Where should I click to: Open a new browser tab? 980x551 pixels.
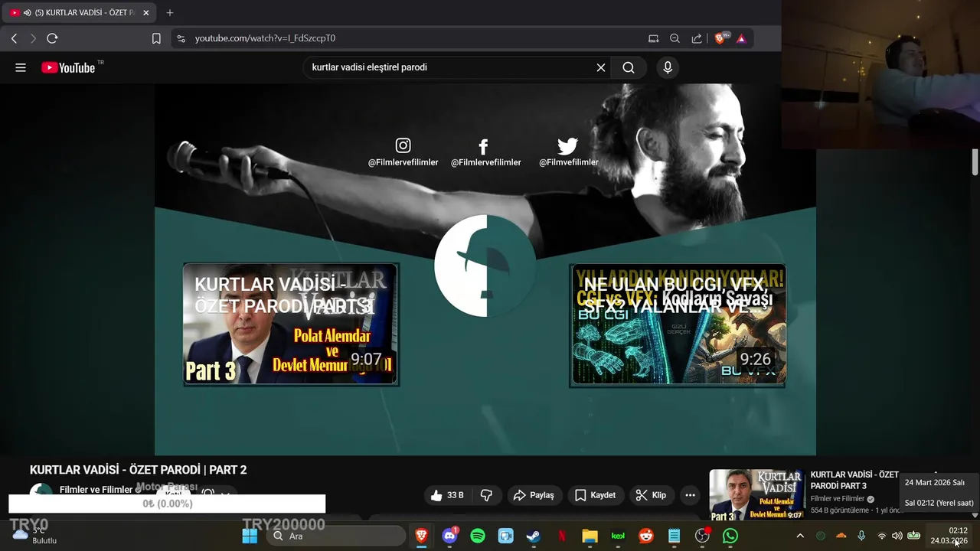170,12
